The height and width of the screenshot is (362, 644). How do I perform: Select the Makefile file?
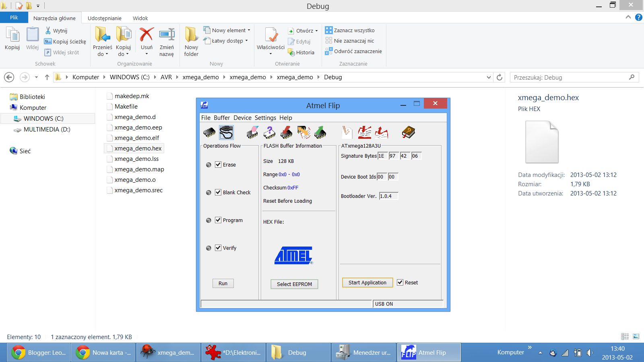(126, 107)
